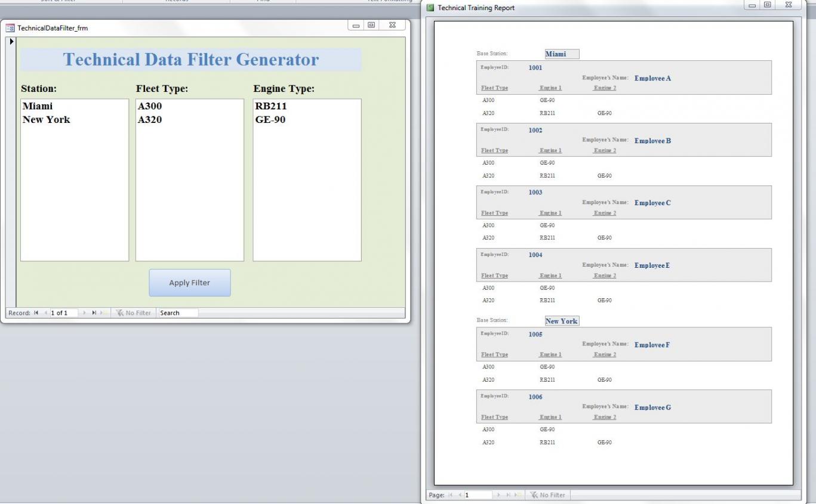This screenshot has width=816, height=504.
Task: Minimize the TechnicalDataFilter_frm window
Action: tap(356, 25)
